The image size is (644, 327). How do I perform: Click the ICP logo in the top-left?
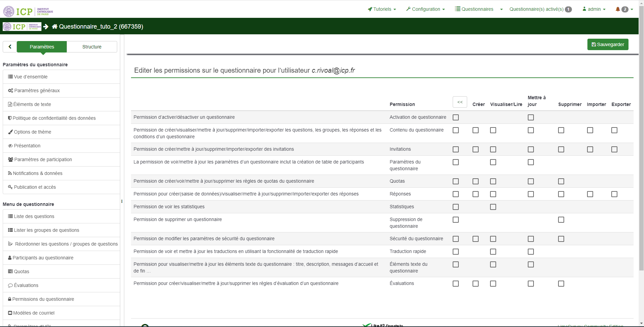click(x=28, y=11)
